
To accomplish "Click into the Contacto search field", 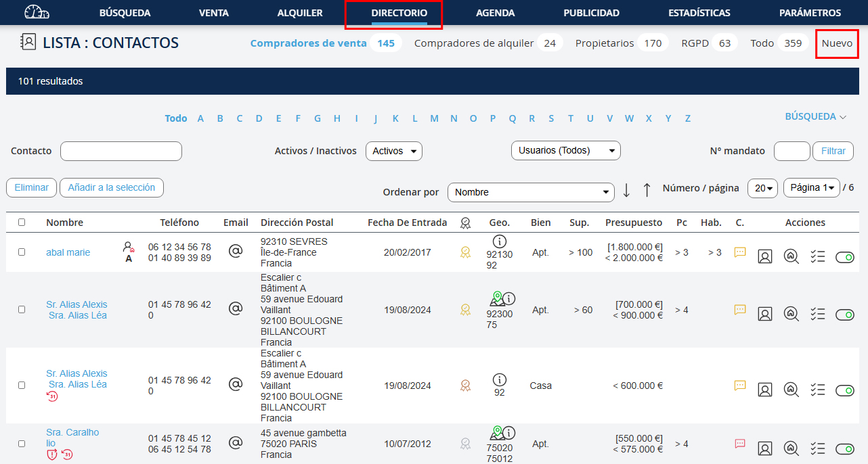I will tap(121, 151).
